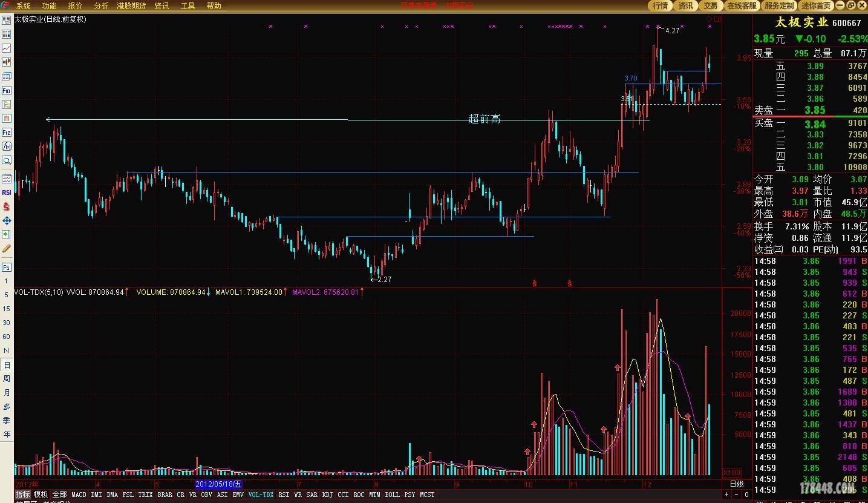Select the OBV indicator tab
868x503 pixels.
click(207, 495)
